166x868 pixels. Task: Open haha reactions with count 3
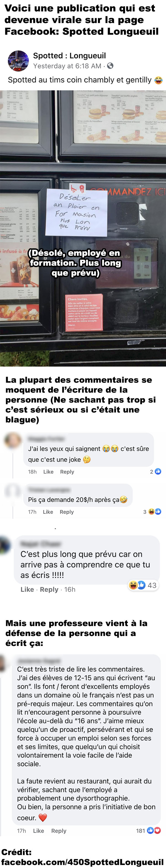(152, 512)
